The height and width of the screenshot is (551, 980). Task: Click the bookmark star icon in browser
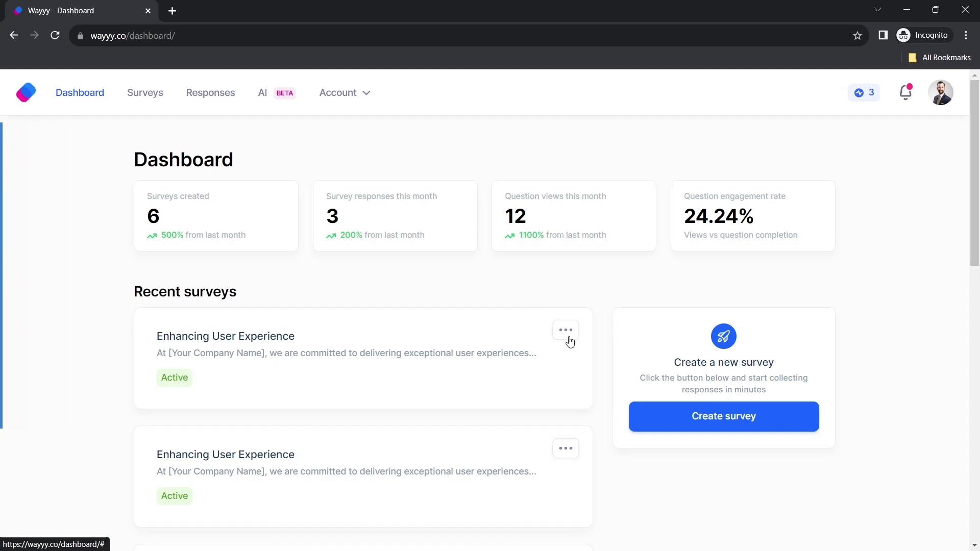click(857, 35)
